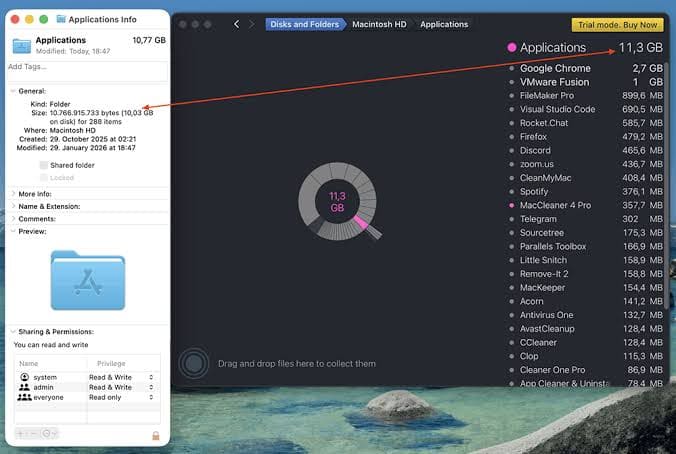The image size is (676, 454).
Task: Click the pink bullet next to MacCleaner 4 Pro
Action: pos(512,205)
